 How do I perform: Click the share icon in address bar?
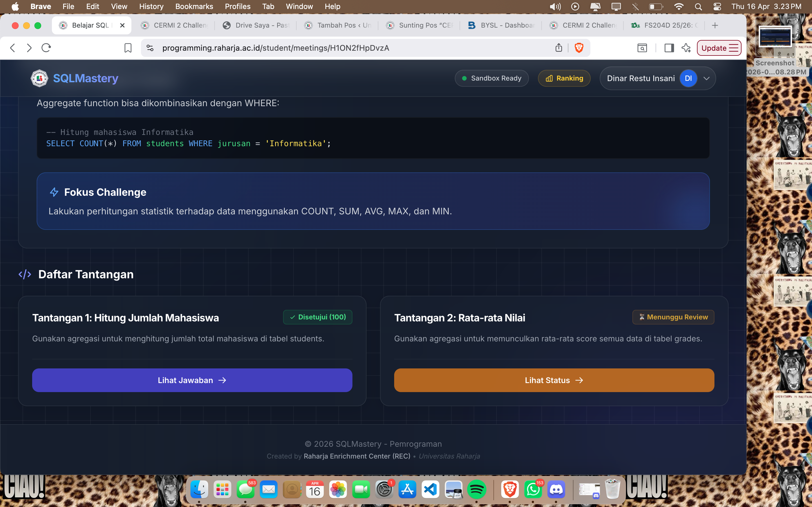558,48
